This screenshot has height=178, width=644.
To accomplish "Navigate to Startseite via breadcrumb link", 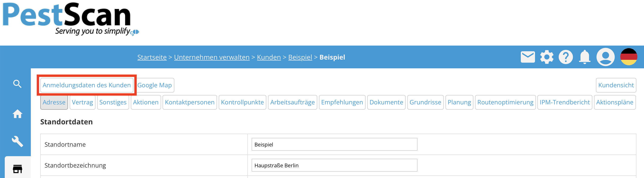I will (x=152, y=57).
